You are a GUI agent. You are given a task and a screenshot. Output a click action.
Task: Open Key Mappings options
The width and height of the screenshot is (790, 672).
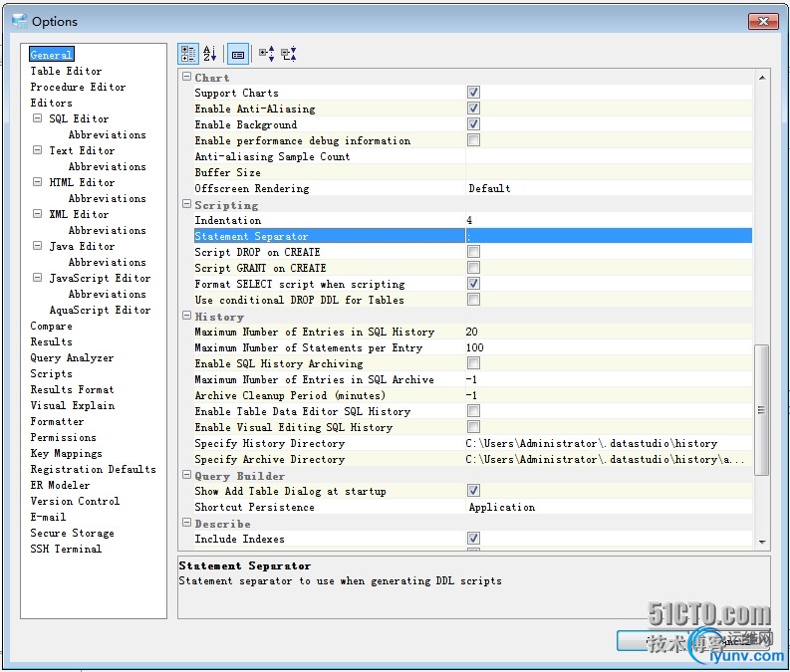coord(66,454)
